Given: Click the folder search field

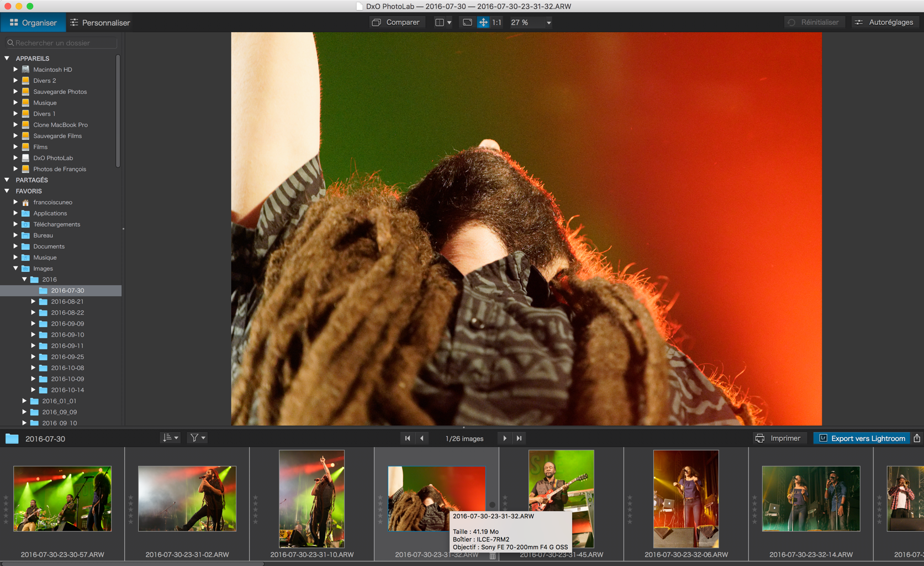Looking at the screenshot, I should point(61,43).
